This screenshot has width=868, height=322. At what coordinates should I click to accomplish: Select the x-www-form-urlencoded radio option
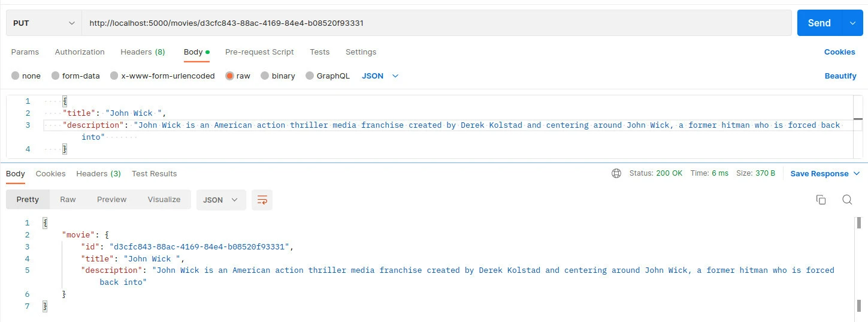click(114, 76)
